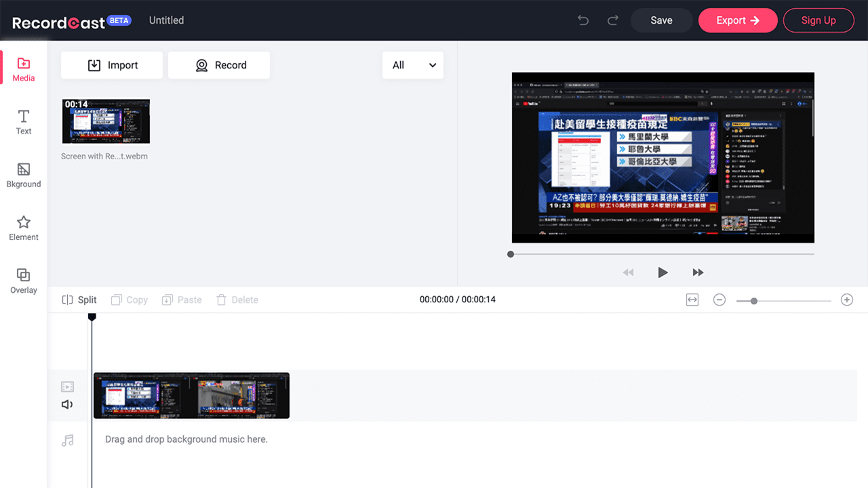The width and height of the screenshot is (868, 488).
Task: Open the Sign Up page
Action: [x=818, y=20]
